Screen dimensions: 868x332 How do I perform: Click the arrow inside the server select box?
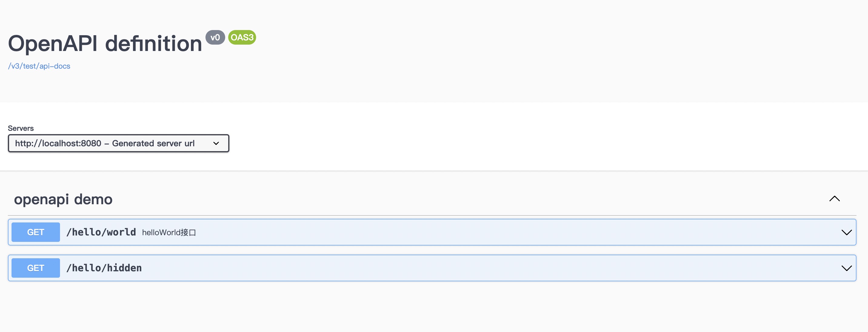(x=216, y=144)
